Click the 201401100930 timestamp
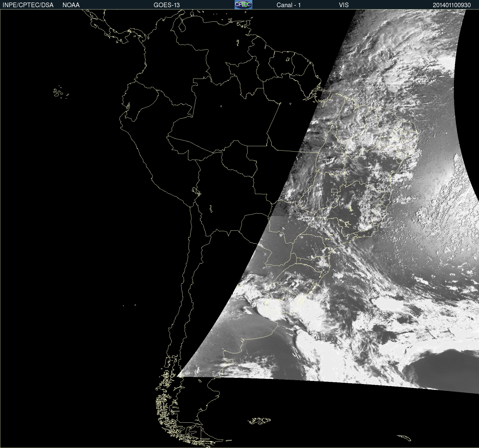The width and height of the screenshot is (479, 448). pos(452,5)
